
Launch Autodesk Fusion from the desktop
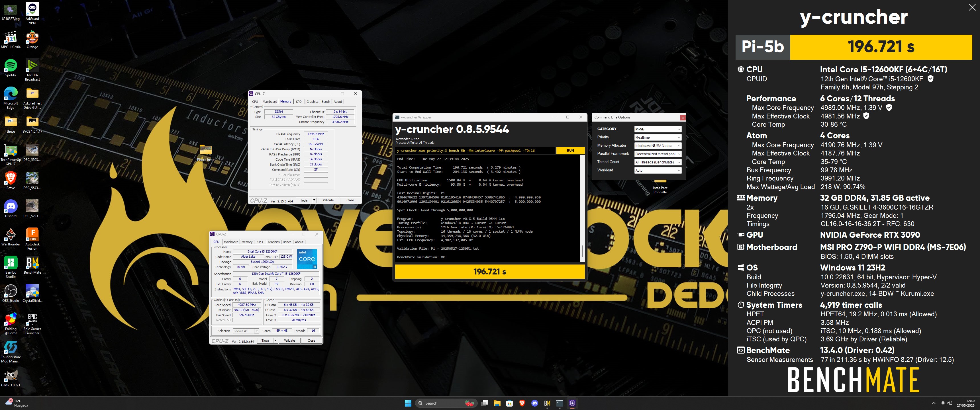click(x=32, y=239)
